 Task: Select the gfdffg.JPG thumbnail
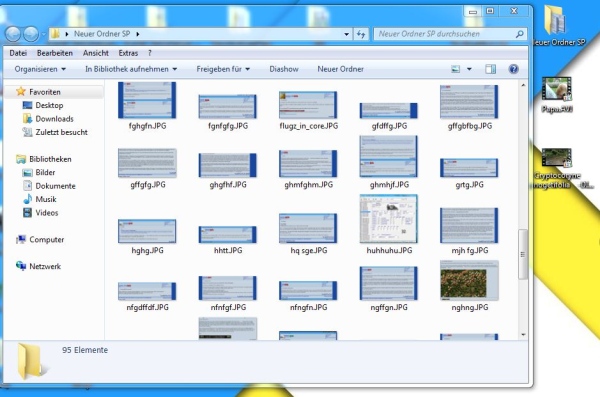pos(388,111)
